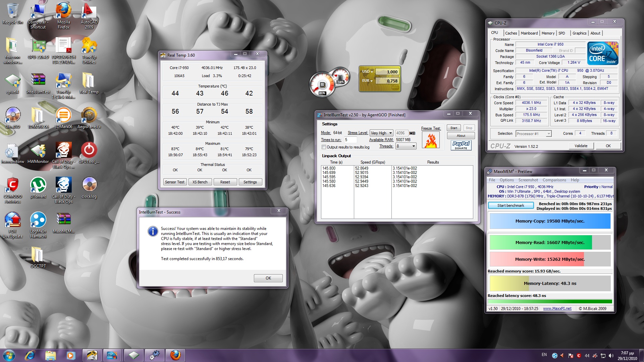Open FOX LiveUpdate desktop icon
This screenshot has width=644, height=362.
click(x=13, y=225)
